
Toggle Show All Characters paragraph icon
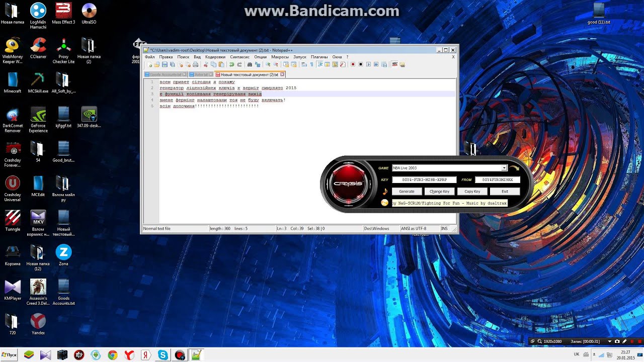pyautogui.click(x=311, y=64)
